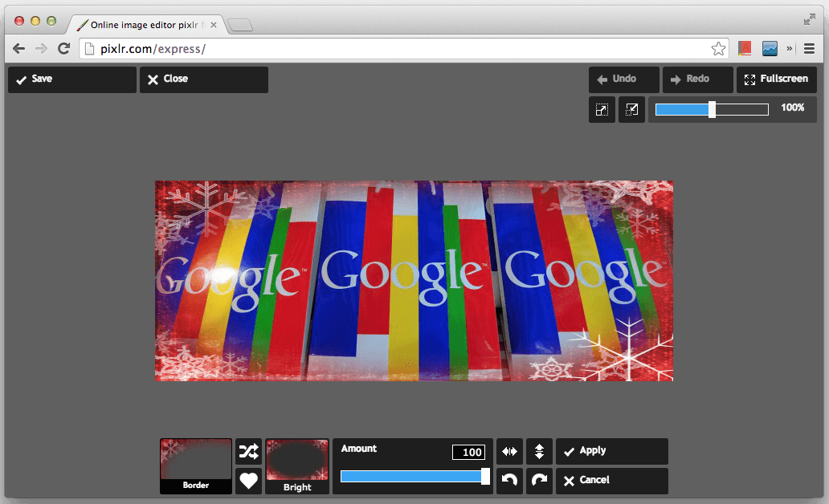Open a new browser tab
This screenshot has height=504, width=829.
[x=240, y=26]
